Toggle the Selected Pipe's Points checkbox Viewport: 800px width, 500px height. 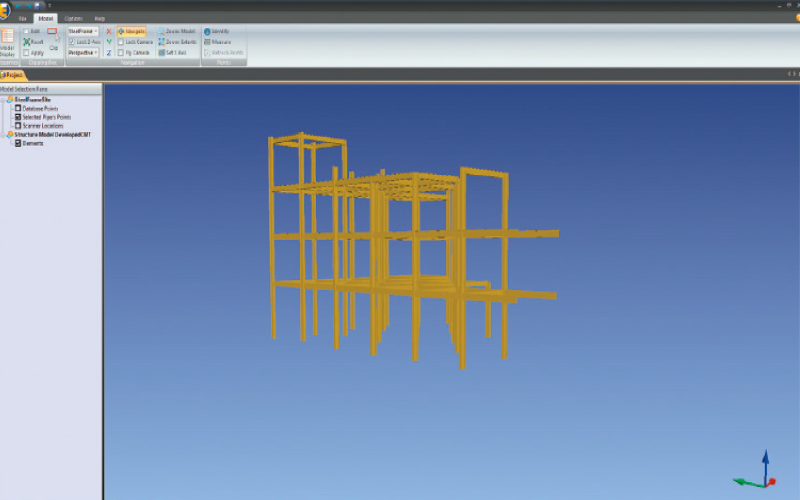pos(18,117)
